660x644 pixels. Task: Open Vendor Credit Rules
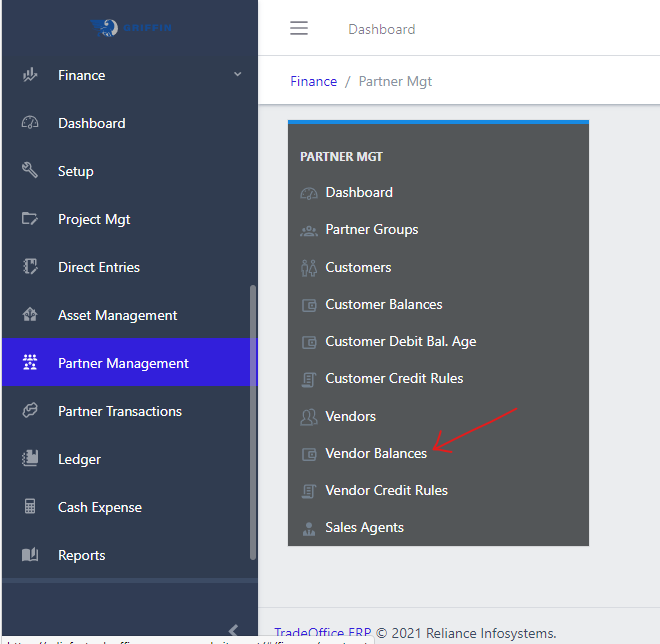pyautogui.click(x=386, y=490)
